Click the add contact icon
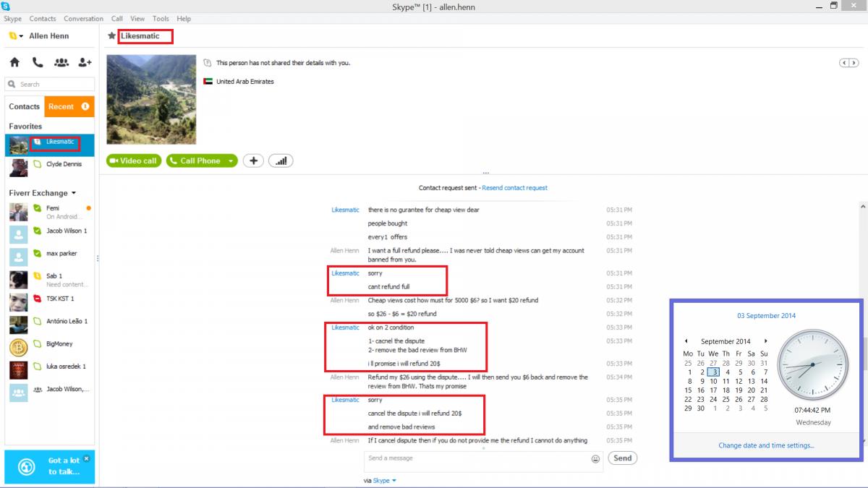868x488 pixels. click(x=85, y=63)
